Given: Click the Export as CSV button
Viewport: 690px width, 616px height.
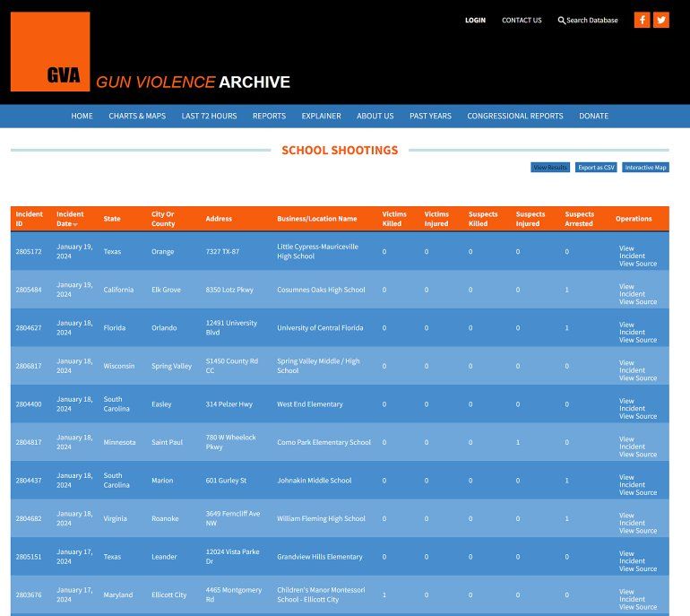Looking at the screenshot, I should point(596,168).
